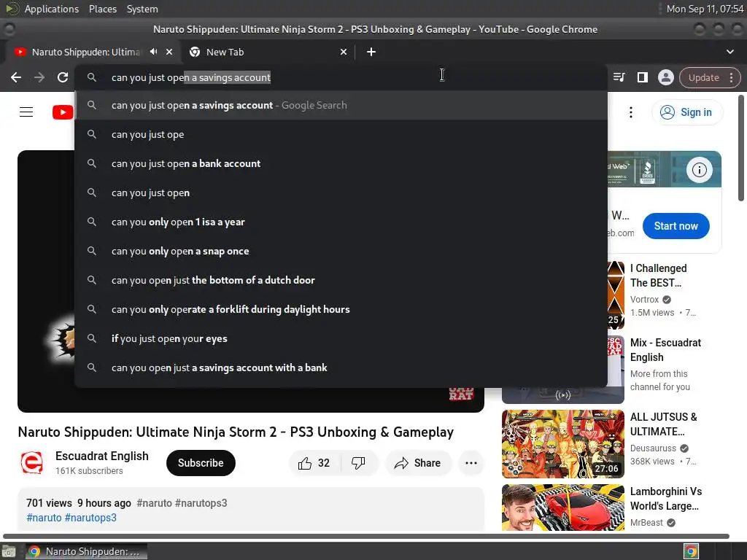This screenshot has width=747, height=560.
Task: Select suggestion 'can you just ope'
Action: coord(341,134)
